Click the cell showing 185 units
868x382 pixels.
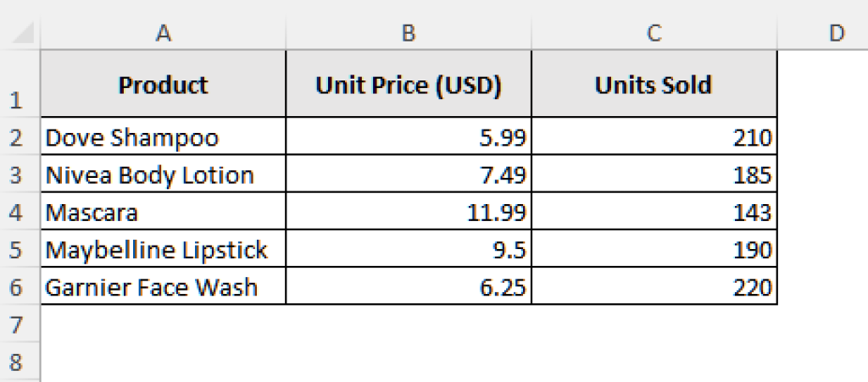tap(654, 175)
